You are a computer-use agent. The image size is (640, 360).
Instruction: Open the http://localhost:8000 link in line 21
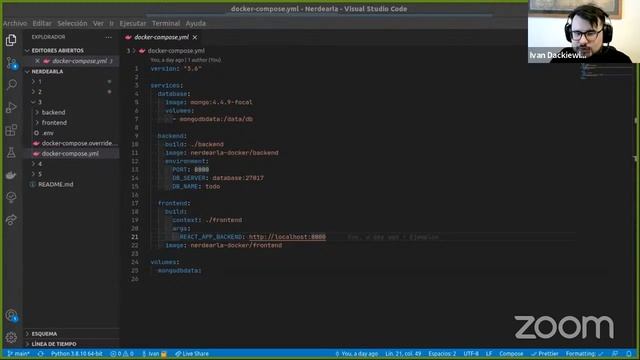(287, 237)
